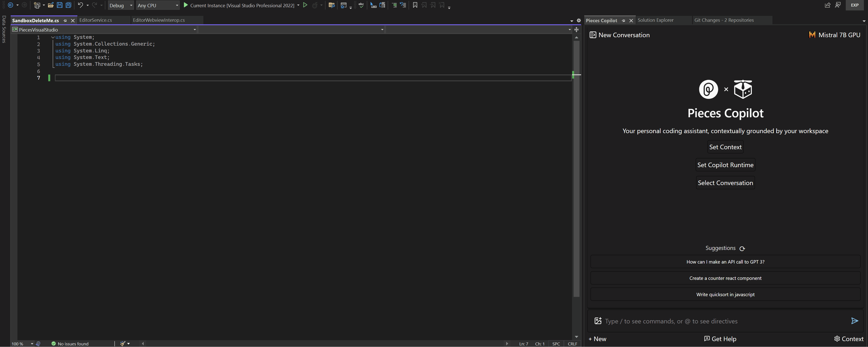The image size is (868, 347).
Task: Open editor settings gear above the editor
Action: point(579,21)
